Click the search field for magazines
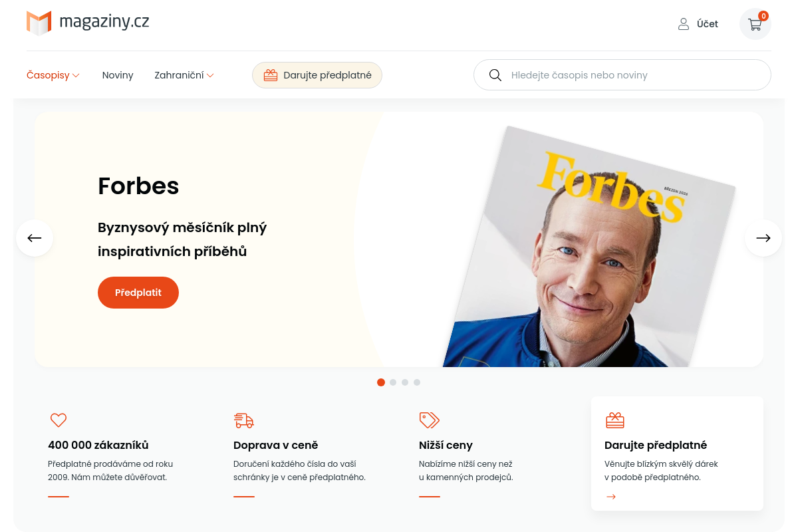The height and width of the screenshot is (532, 798). 622,75
